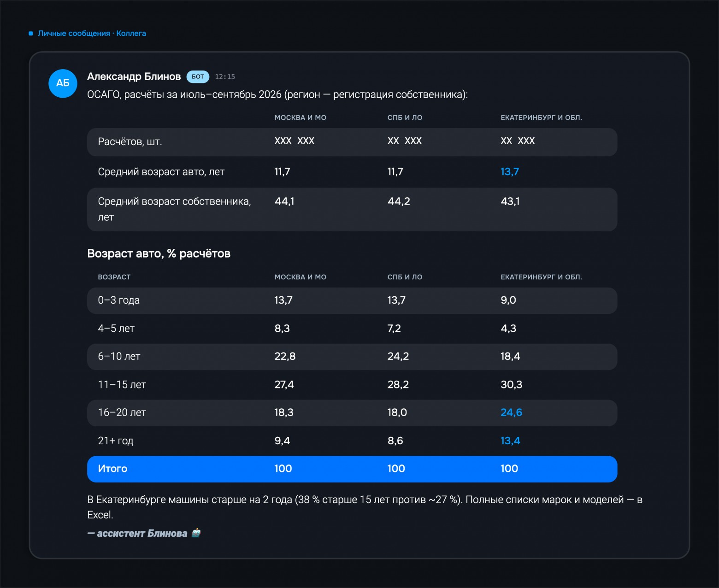Select the 18,0 value in the 16–20 лет row
719x588 pixels.
(397, 413)
